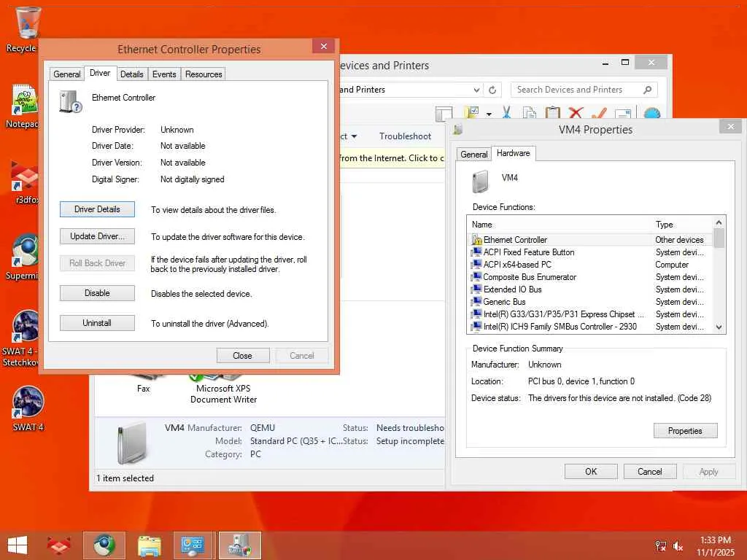Click the Name column header in Device Functions

coord(560,225)
